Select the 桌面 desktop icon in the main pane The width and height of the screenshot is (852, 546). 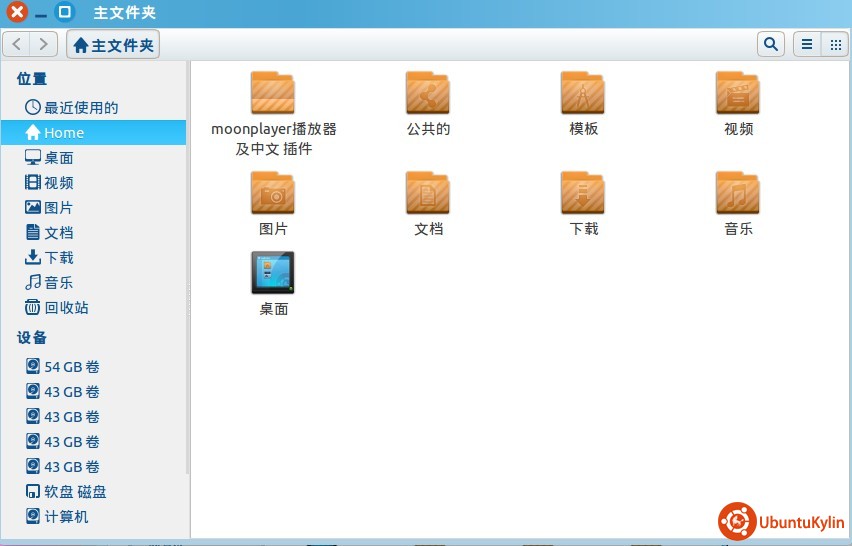(273, 274)
